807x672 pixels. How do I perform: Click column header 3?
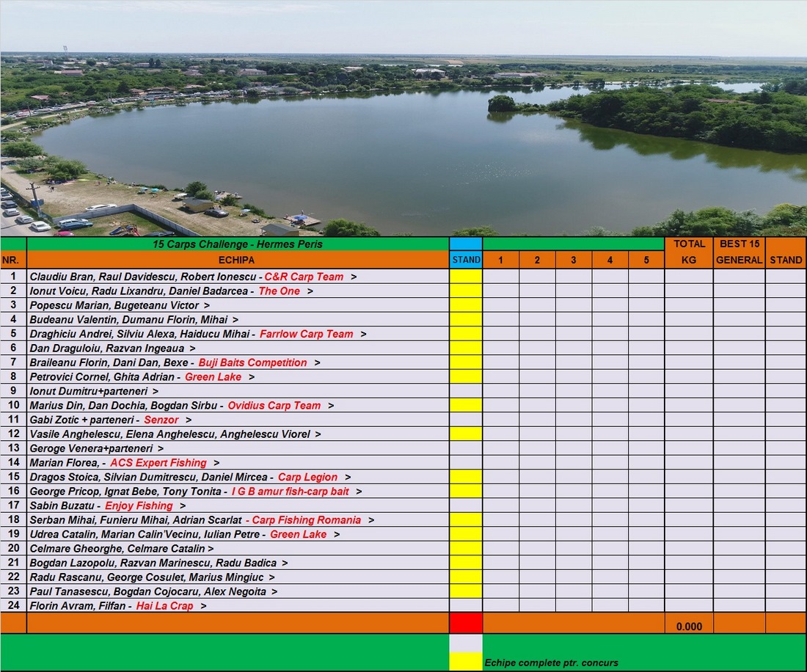click(574, 260)
